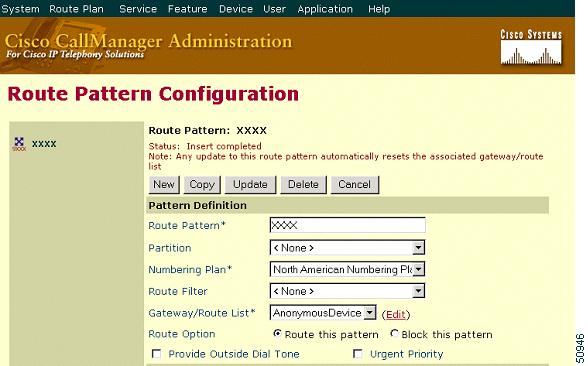Click the New button
The image size is (588, 366).
tap(164, 184)
